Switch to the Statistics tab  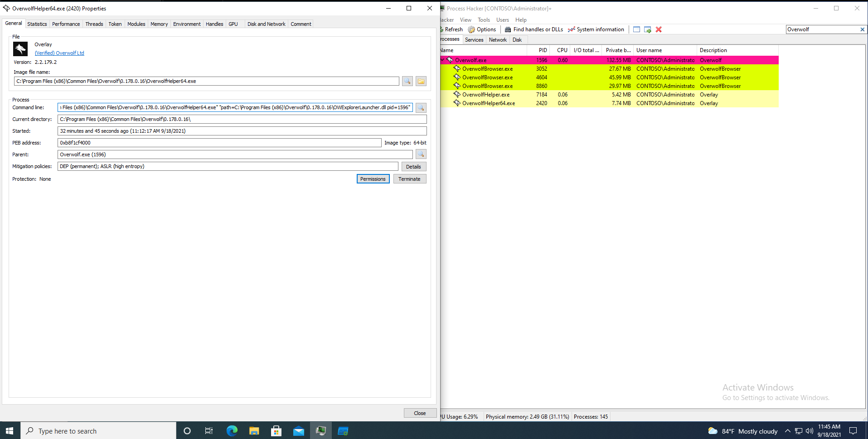[x=37, y=24]
